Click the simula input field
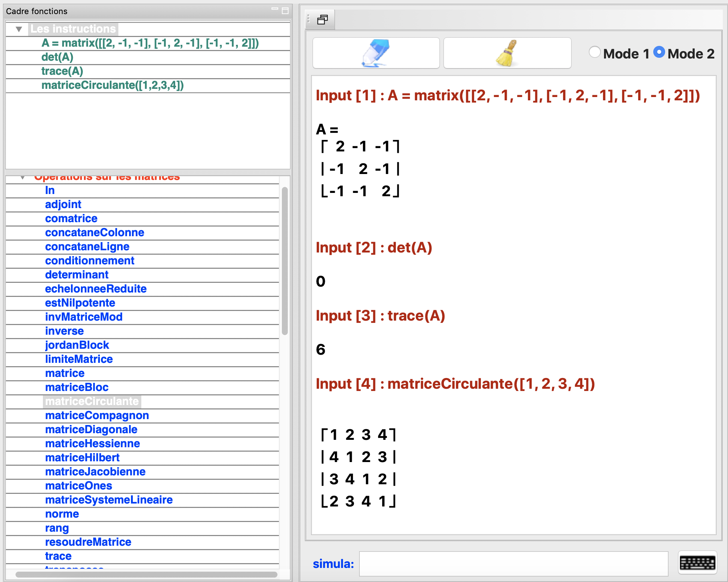The height and width of the screenshot is (582, 728). click(x=513, y=563)
